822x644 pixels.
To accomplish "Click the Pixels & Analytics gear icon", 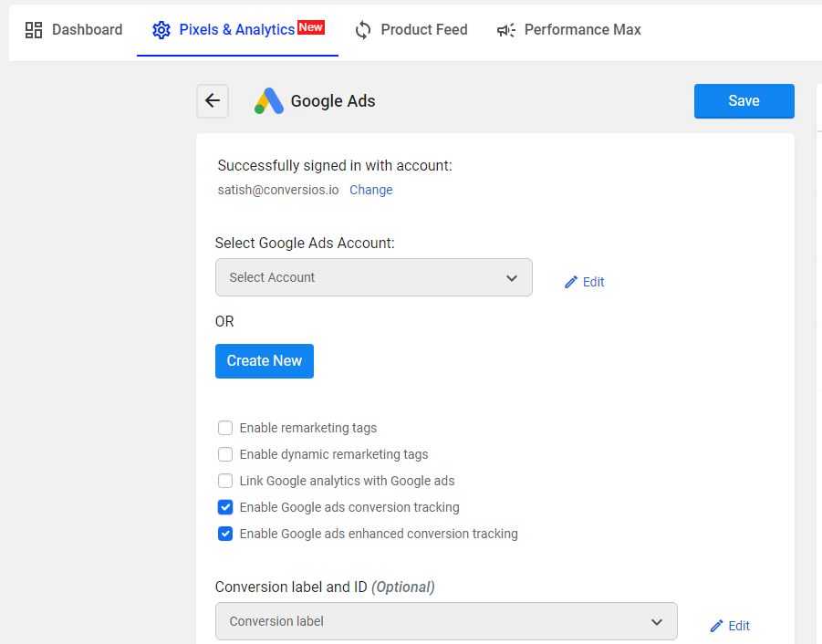I will click(x=161, y=30).
